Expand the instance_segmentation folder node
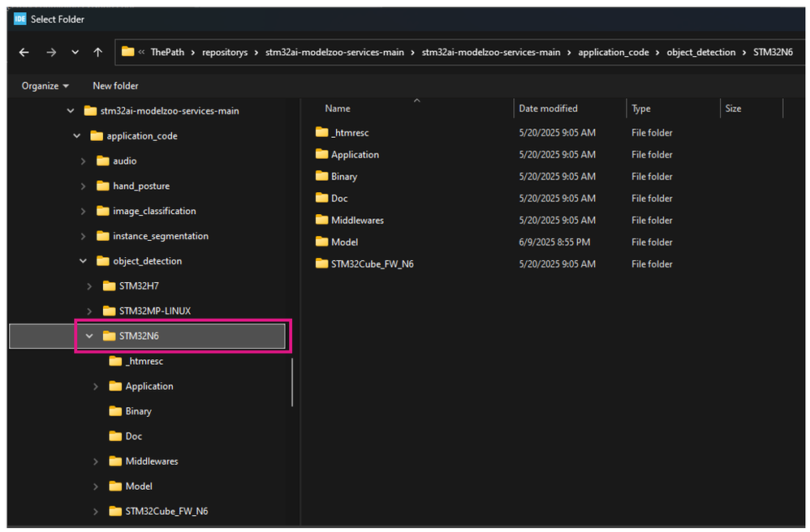This screenshot has height=532, width=810. [x=83, y=236]
